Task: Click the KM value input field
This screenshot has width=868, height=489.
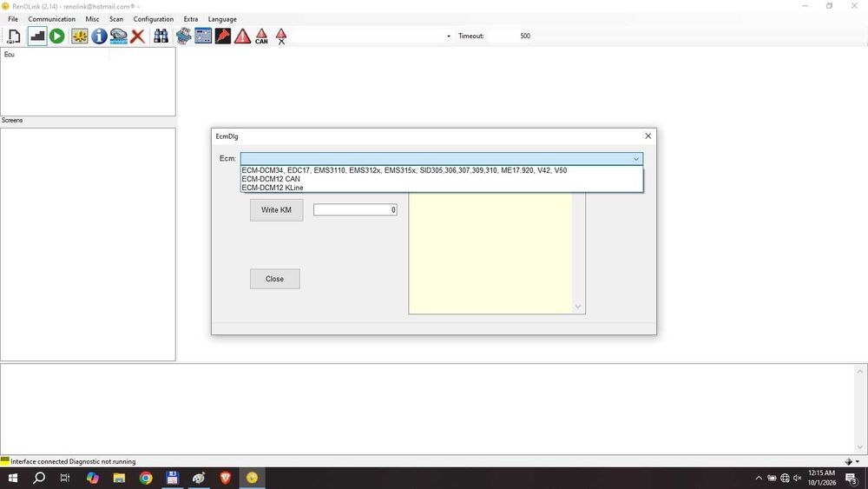Action: [355, 210]
